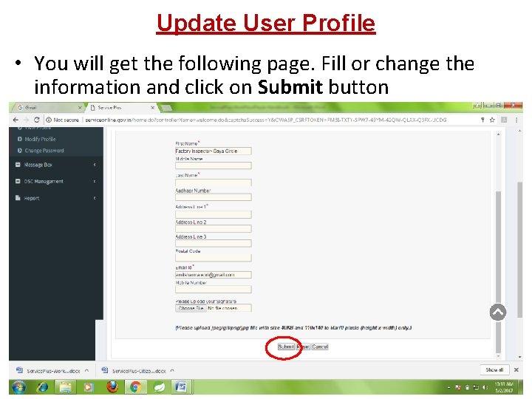Screen dimensions: 532x399
Task: Click the Email Id field
Action: [214, 275]
